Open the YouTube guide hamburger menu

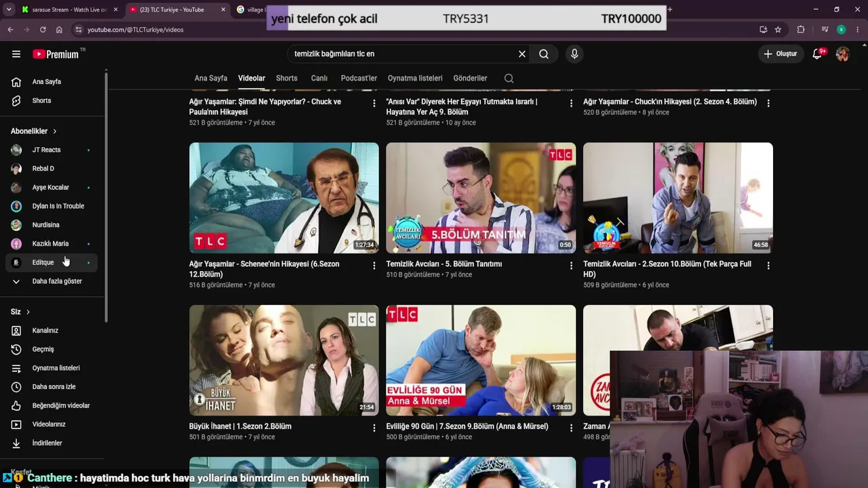[x=16, y=54]
